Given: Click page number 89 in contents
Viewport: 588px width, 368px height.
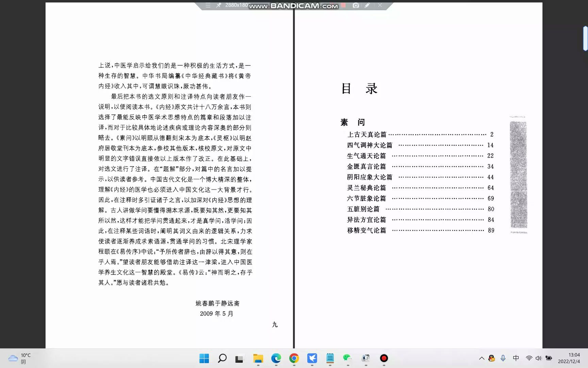Looking at the screenshot, I should click(491, 230).
